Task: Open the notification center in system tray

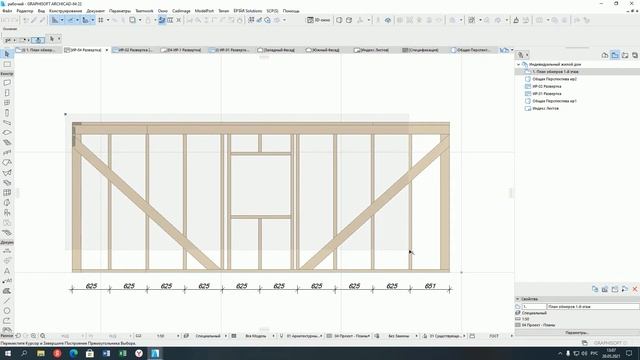Action: (629, 353)
